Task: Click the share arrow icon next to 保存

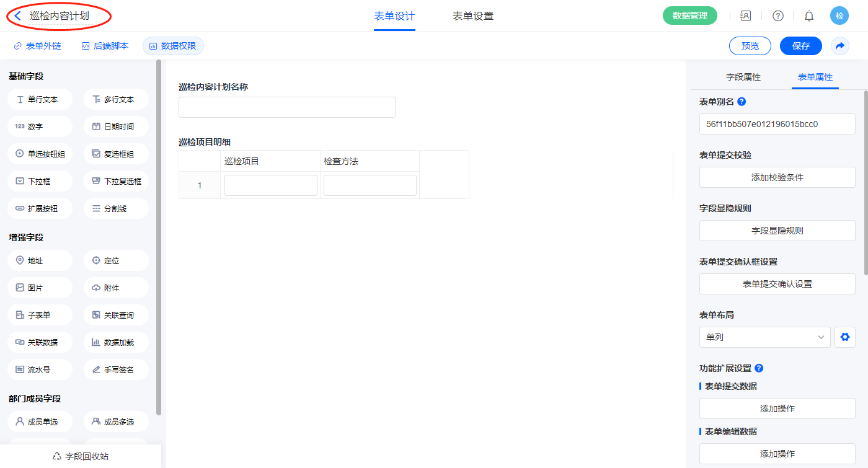Action: click(x=840, y=46)
